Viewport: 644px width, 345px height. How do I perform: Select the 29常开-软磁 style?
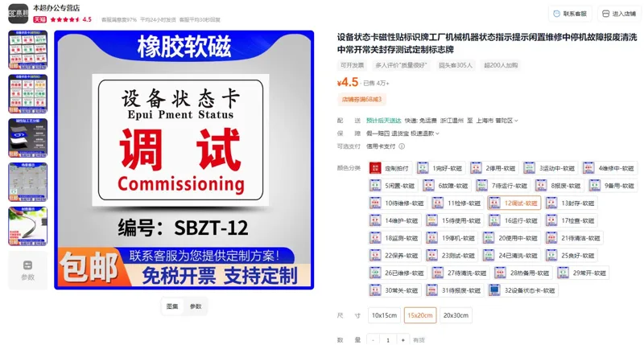coord(583,273)
